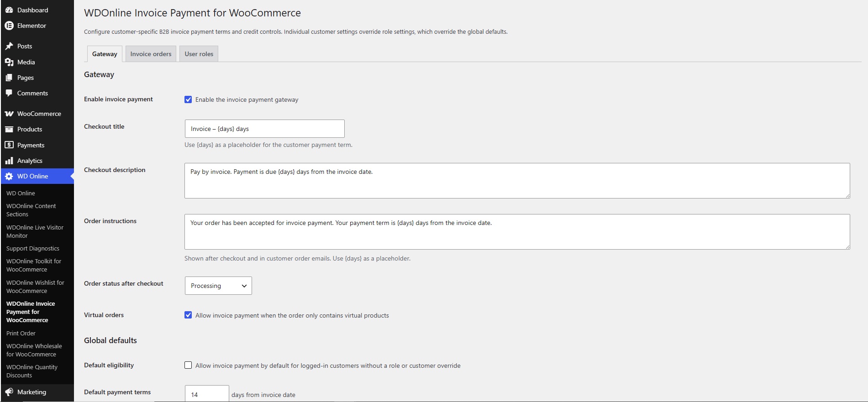Click the Media icon in sidebar
This screenshot has width=868, height=402.
[x=9, y=62]
